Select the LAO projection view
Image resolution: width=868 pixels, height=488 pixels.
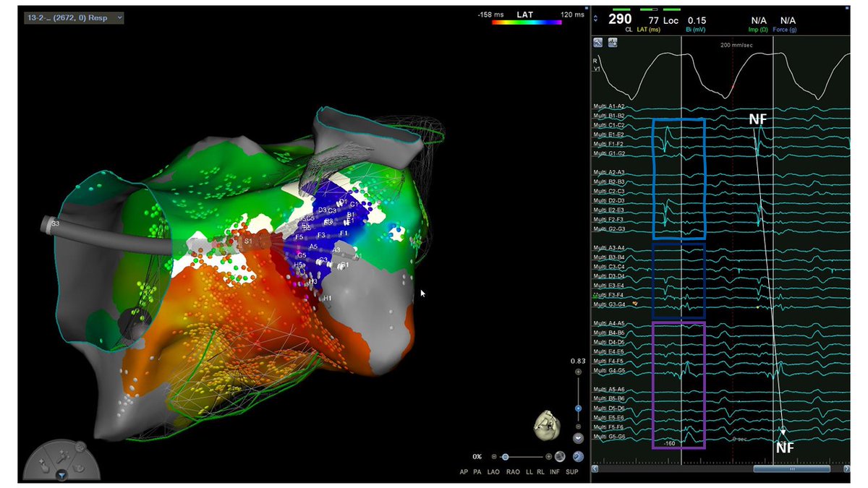492,471
